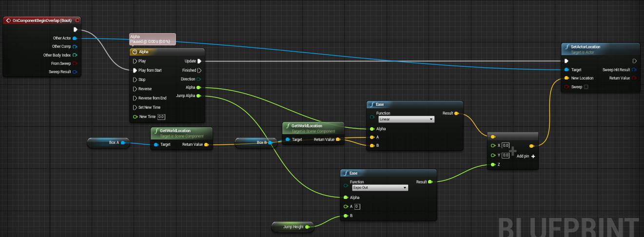Open the Expo Out function dropdown
The height and width of the screenshot is (237, 644).
380,187
